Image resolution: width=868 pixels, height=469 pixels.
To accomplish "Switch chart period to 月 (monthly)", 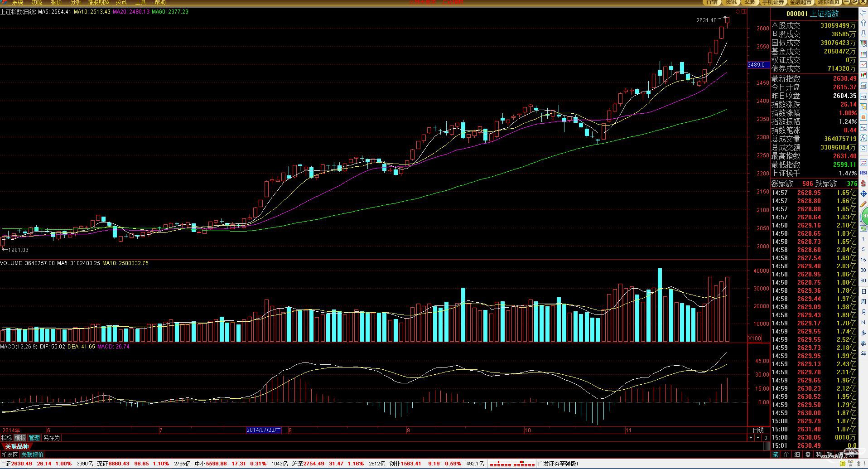I will (x=863, y=312).
